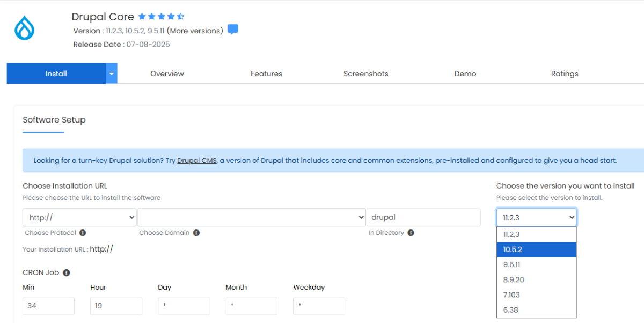Click the Install tab button
Viewport: 644px width, 323px height.
[56, 74]
